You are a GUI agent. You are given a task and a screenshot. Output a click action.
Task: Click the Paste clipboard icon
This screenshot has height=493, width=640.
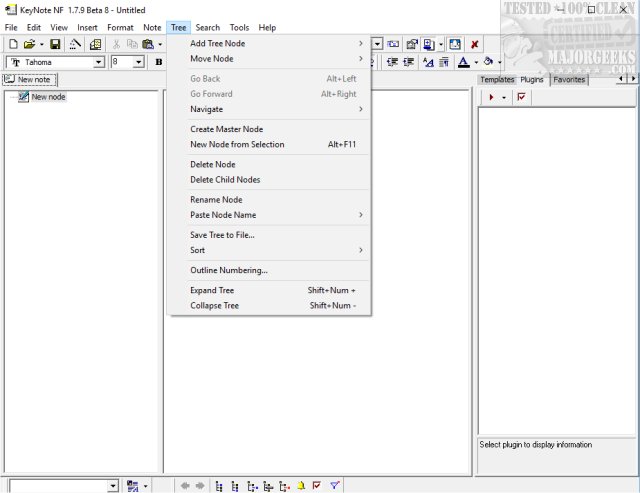148,44
